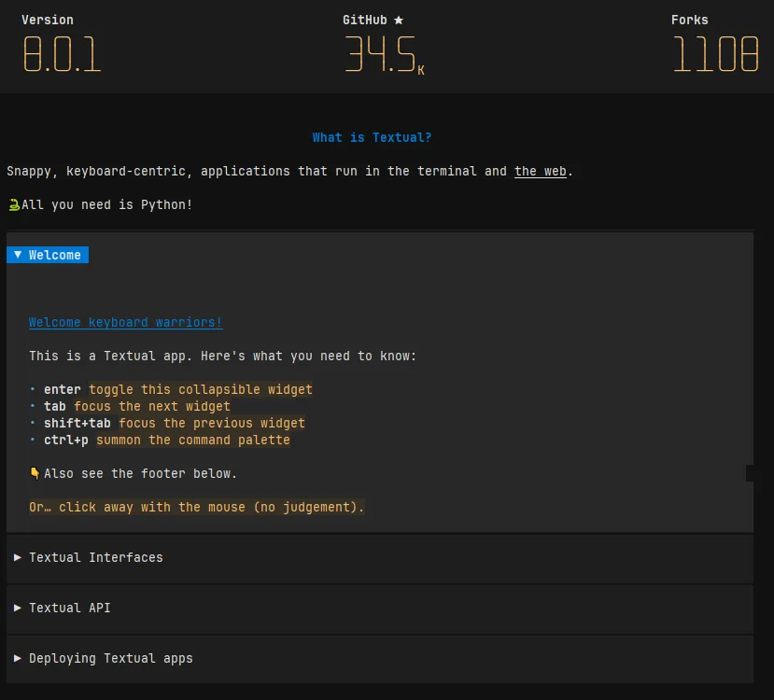Image resolution: width=774 pixels, height=700 pixels.
Task: Select the GitHub star icon
Action: [x=399, y=21]
